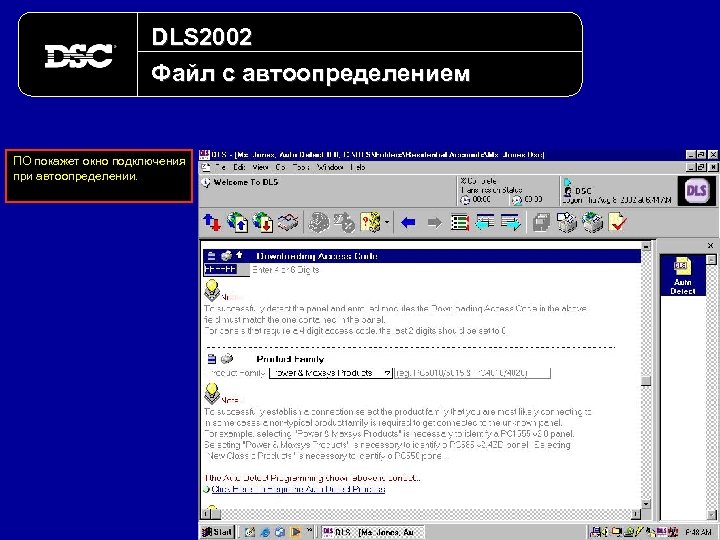Close the right side Auto Detect panel
This screenshot has height=540, width=720.
coord(710,246)
